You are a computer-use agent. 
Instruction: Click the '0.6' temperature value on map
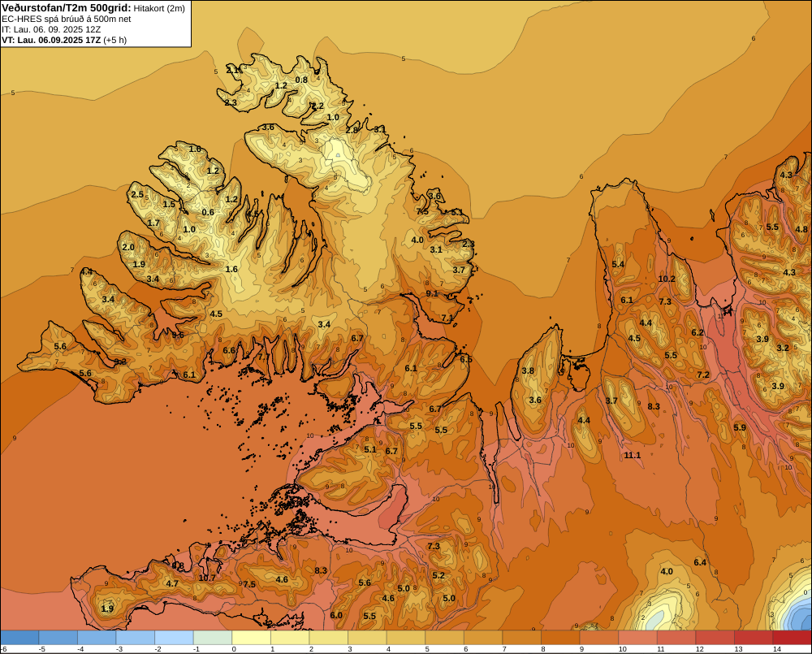[x=208, y=212]
